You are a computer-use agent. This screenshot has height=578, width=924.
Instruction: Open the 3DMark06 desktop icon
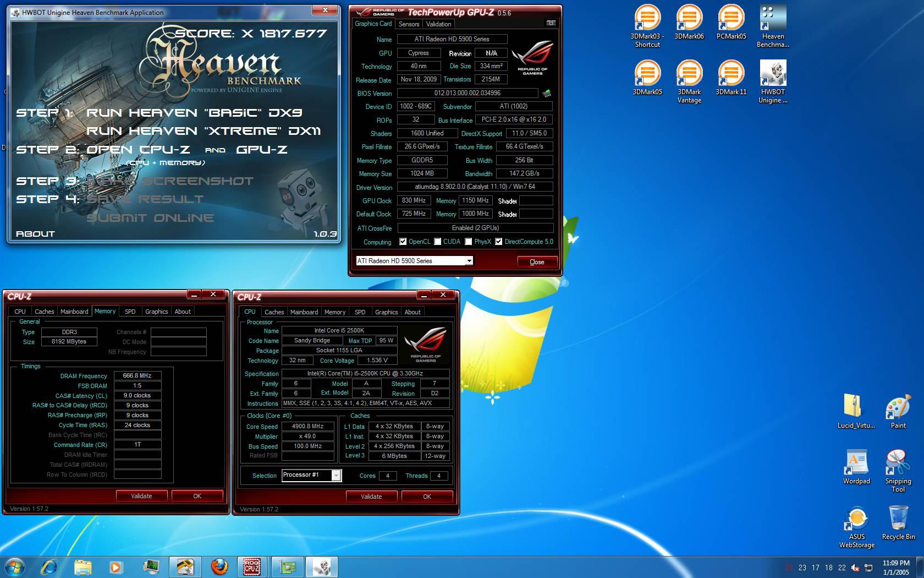coord(689,22)
